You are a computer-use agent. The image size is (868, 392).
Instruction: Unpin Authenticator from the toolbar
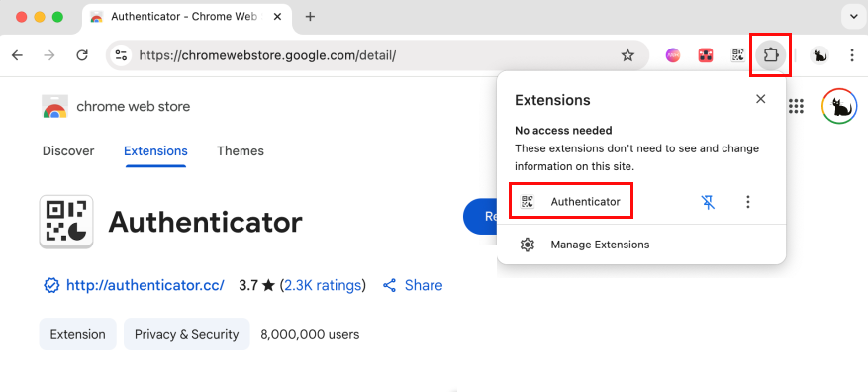(x=708, y=202)
